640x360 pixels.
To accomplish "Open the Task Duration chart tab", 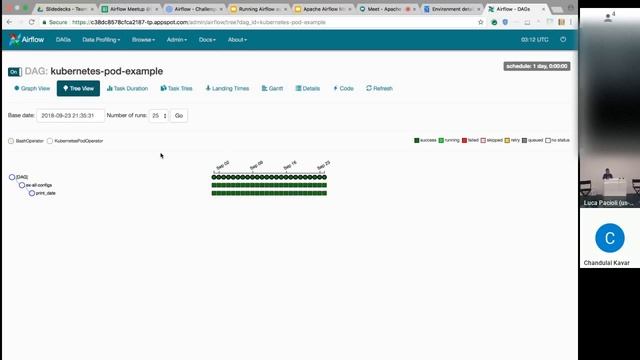I will click(x=127, y=89).
